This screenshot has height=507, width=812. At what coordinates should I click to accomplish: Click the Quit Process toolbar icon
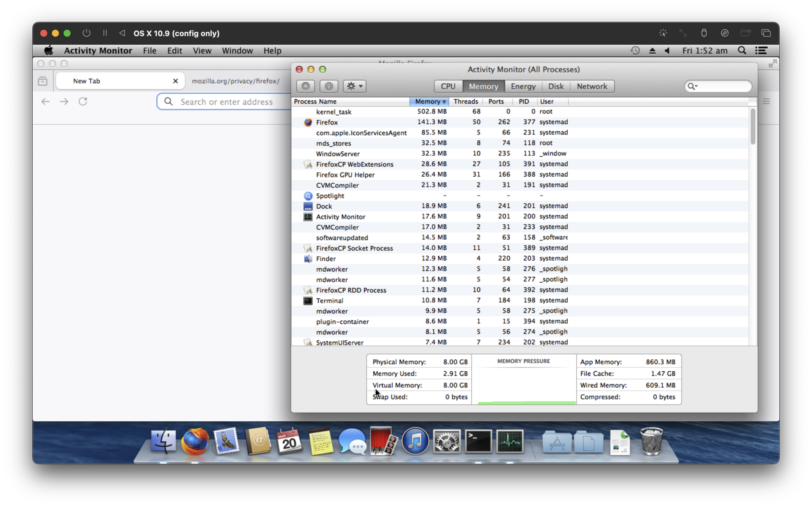pyautogui.click(x=305, y=86)
